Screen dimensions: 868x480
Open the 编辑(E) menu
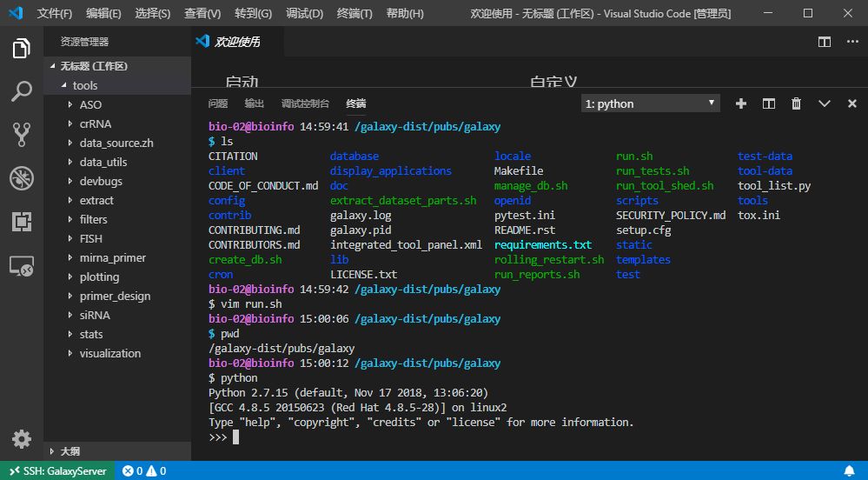[x=103, y=13]
